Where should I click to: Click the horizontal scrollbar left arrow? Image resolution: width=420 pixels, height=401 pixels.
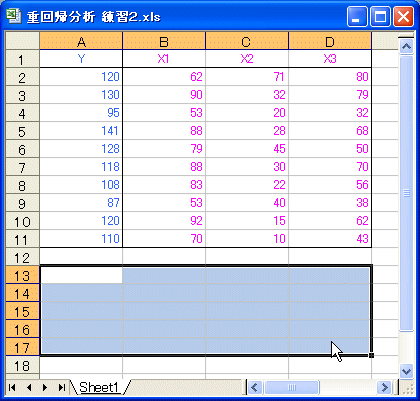[x=255, y=387]
